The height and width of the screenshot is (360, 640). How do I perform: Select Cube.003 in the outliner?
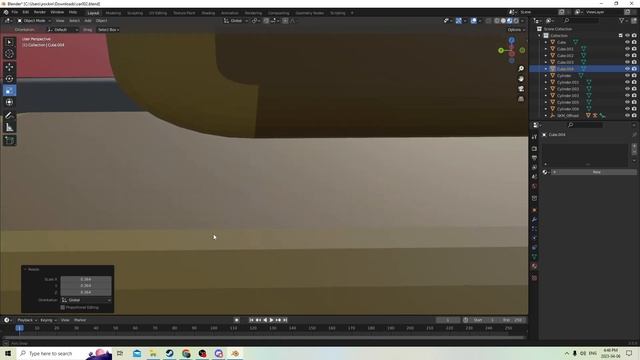click(x=565, y=62)
